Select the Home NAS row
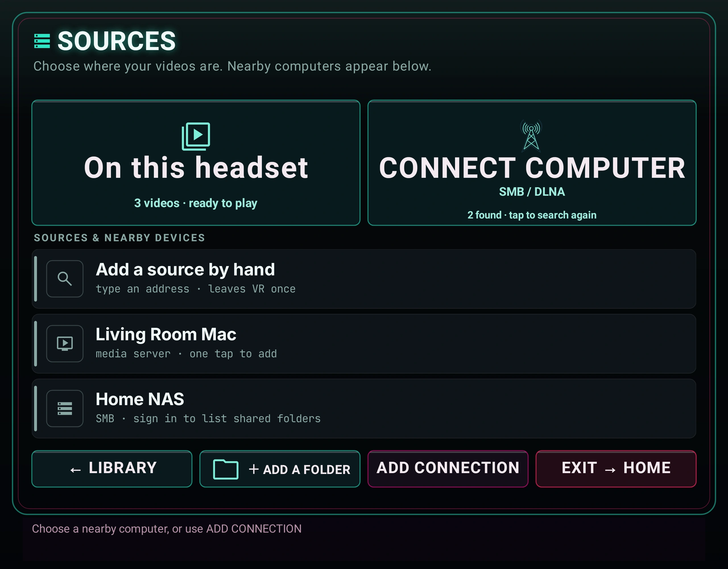Screen dimensions: 728x569 pos(364,409)
